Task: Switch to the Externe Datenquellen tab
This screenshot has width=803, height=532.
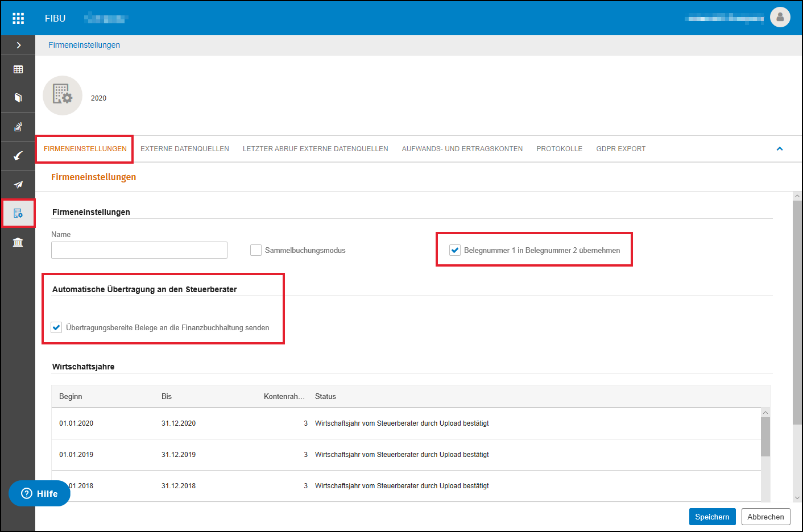Action: [x=185, y=149]
